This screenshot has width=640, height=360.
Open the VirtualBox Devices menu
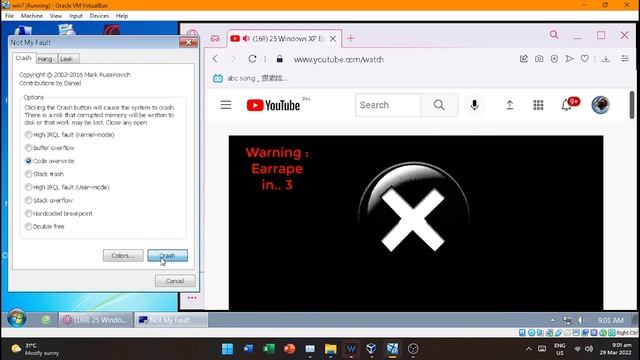point(99,16)
